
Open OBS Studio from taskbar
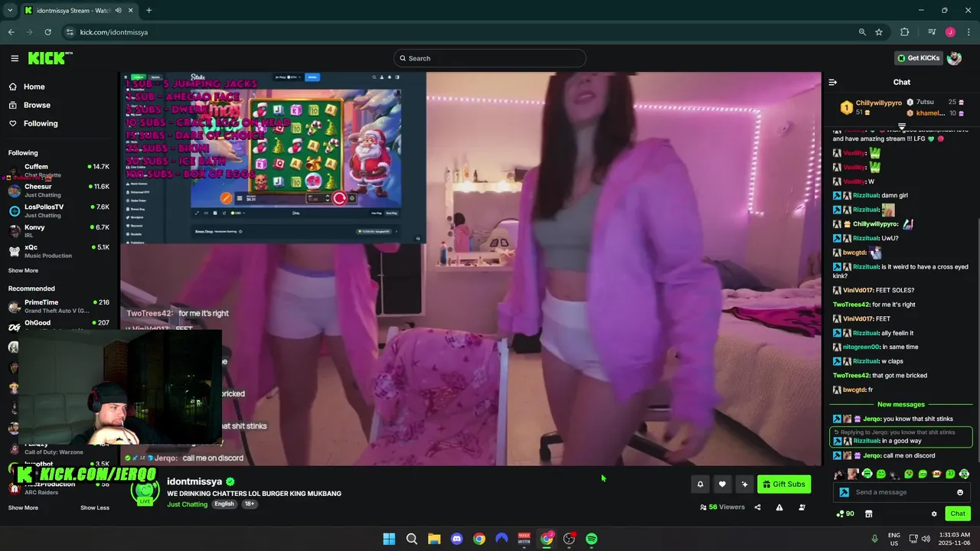tap(569, 539)
